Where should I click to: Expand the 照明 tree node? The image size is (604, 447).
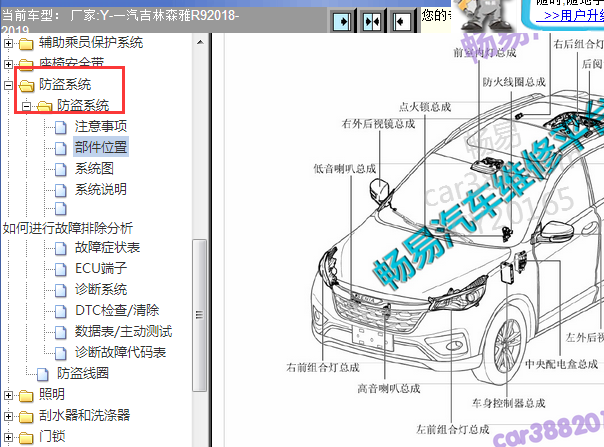coord(8,395)
